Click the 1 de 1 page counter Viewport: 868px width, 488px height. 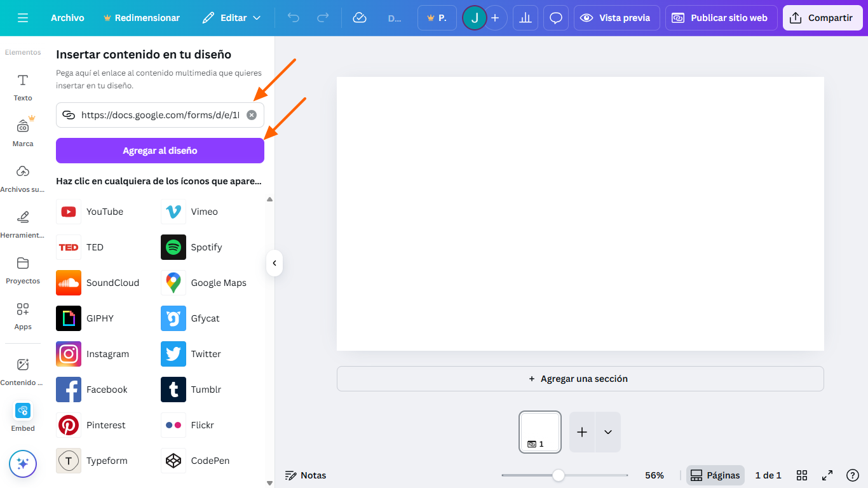tap(768, 475)
